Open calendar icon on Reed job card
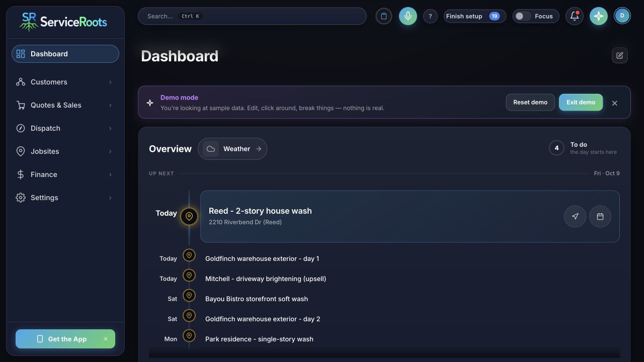 click(600, 217)
